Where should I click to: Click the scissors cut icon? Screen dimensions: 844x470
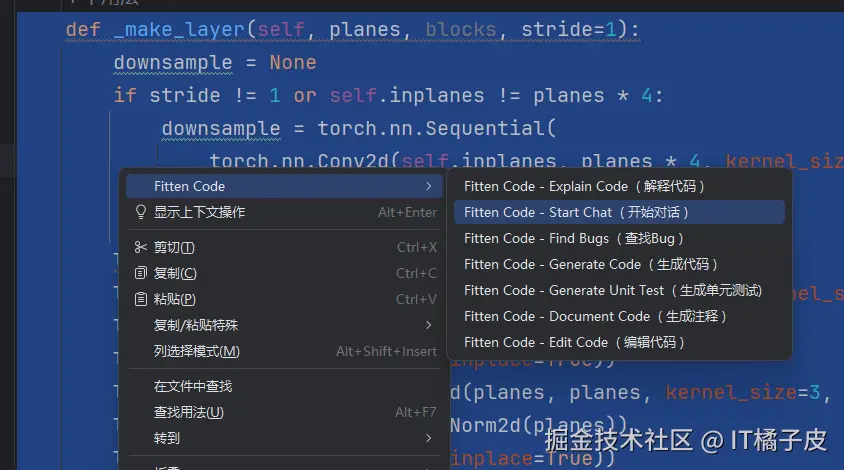click(140, 247)
